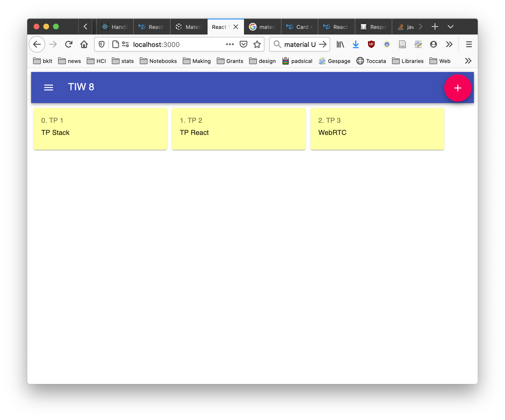Click the Home button

click(x=84, y=44)
